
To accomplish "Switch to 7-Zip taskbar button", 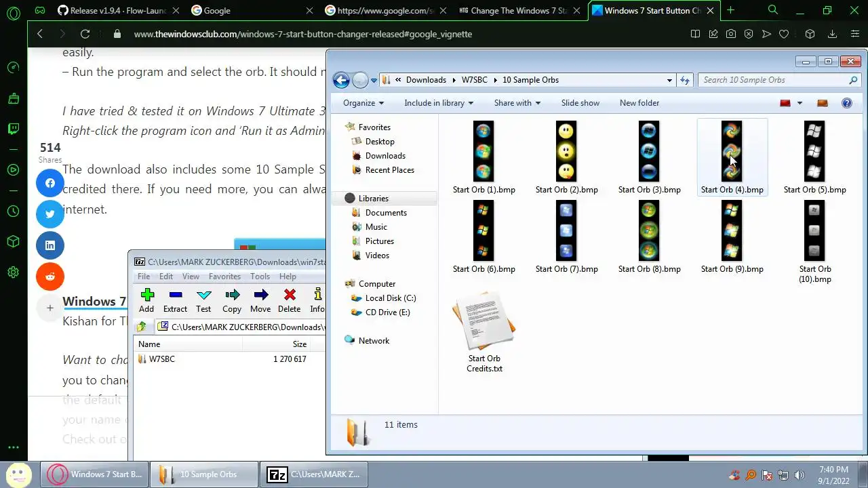I will click(x=314, y=474).
